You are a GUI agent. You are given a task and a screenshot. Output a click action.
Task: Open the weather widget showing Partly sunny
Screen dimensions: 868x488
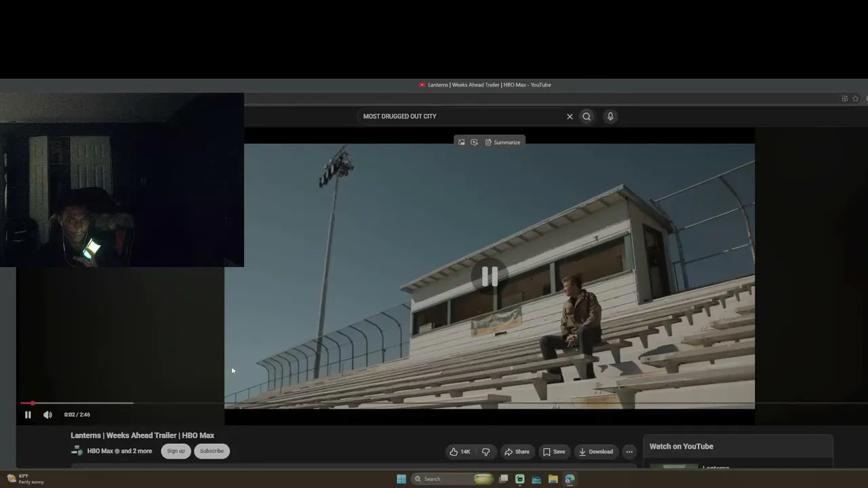point(25,479)
